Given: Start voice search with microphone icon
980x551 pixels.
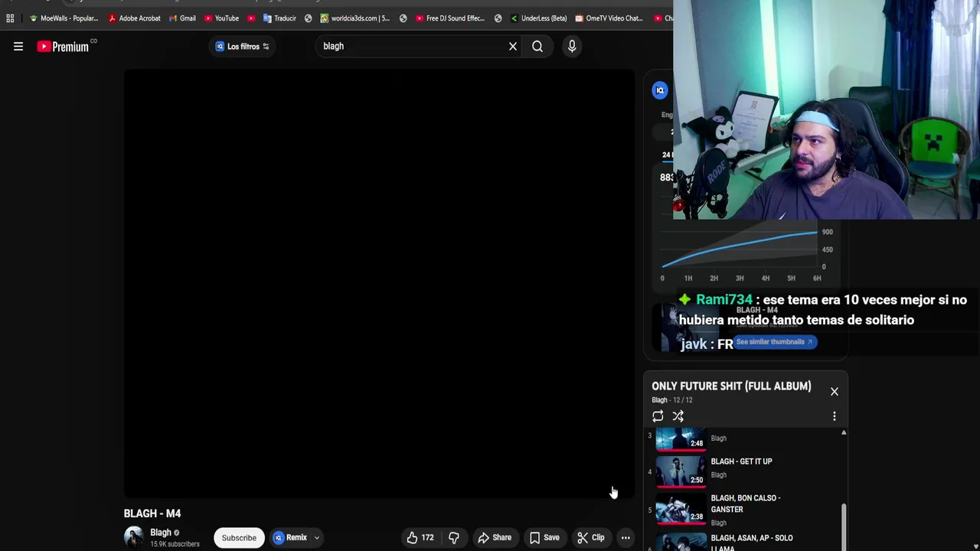Looking at the screenshot, I should click(572, 47).
